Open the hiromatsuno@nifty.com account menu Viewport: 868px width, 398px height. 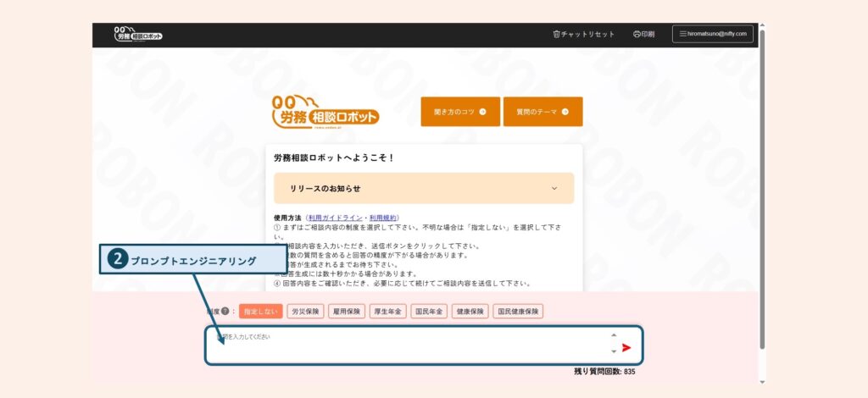(x=713, y=34)
